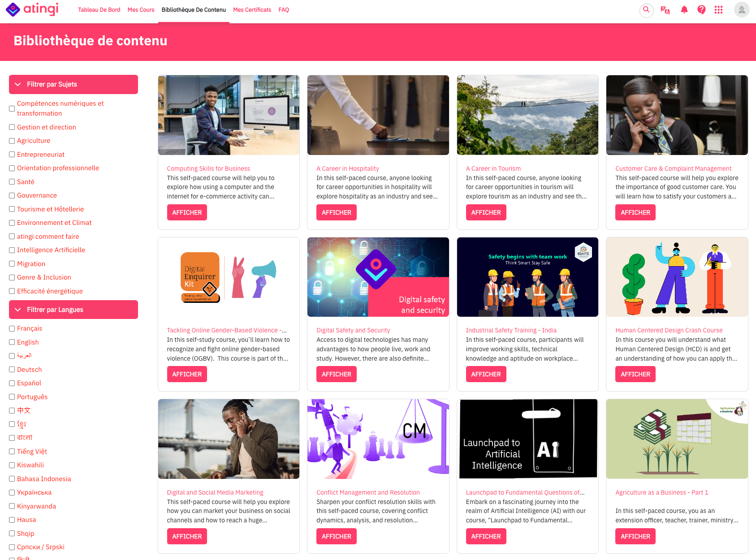Open the FAQ menu item
The height and width of the screenshot is (560, 756).
tap(284, 10)
